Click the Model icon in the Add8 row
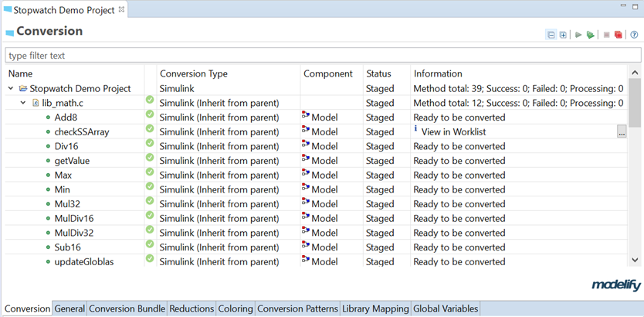 click(306, 115)
